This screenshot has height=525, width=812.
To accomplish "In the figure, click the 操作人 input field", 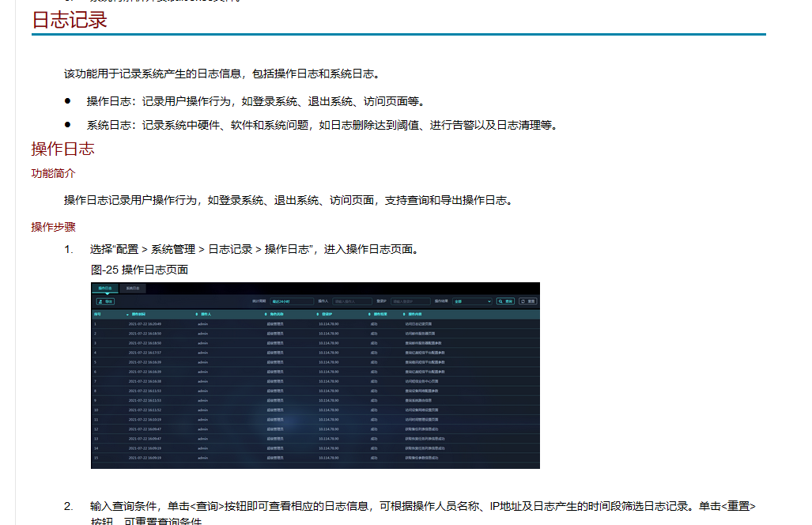I will pos(352,301).
